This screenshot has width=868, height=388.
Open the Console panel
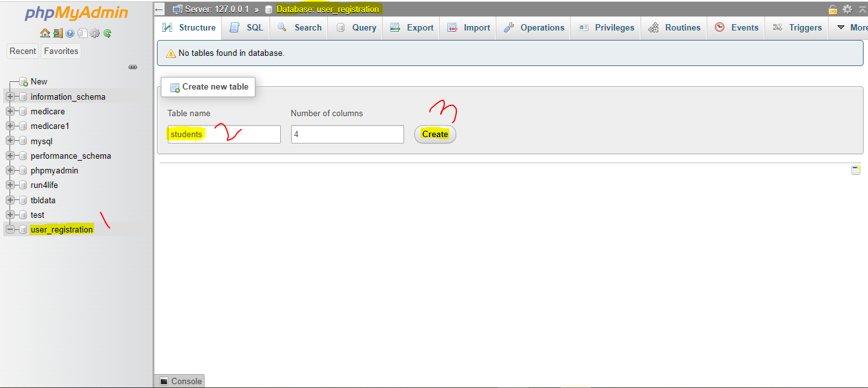[180, 381]
